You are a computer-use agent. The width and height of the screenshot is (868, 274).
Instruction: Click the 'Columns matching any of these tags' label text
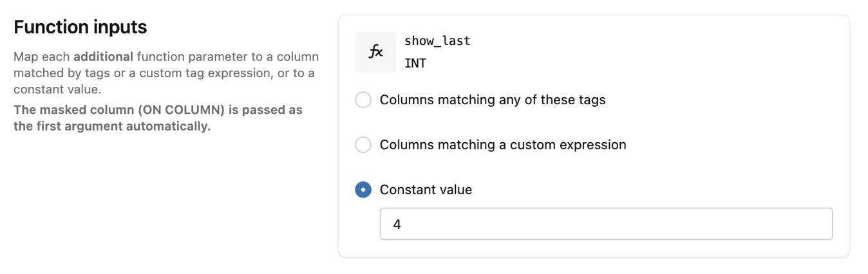tap(493, 100)
